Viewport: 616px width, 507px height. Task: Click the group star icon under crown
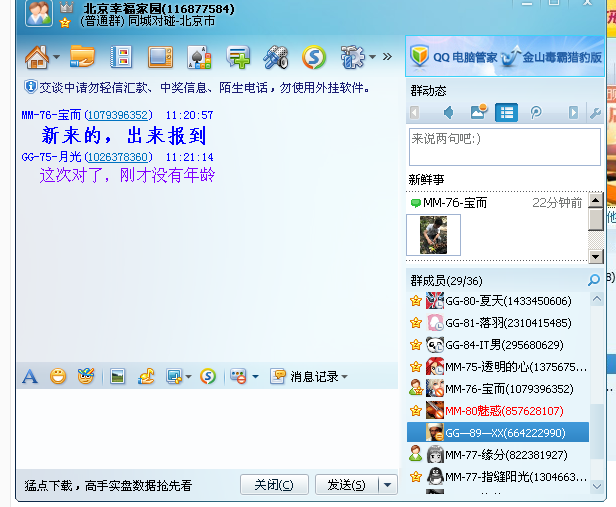[x=65, y=23]
